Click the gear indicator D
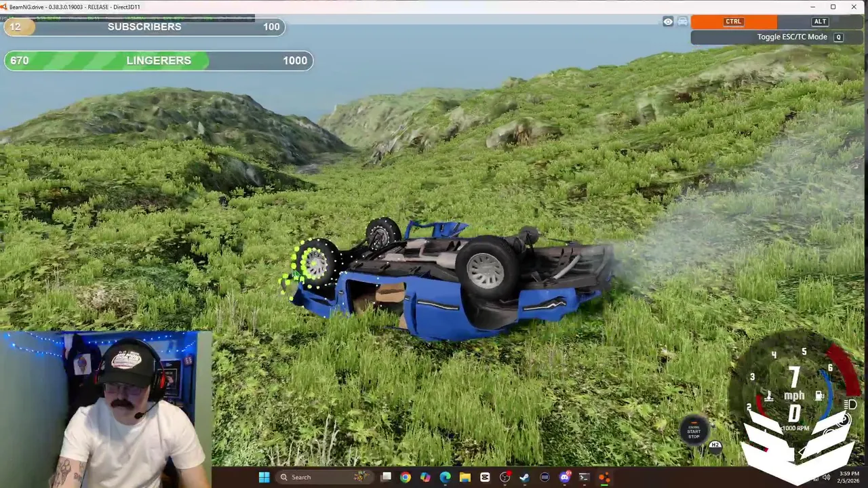The width and height of the screenshot is (868, 488). 795,413
